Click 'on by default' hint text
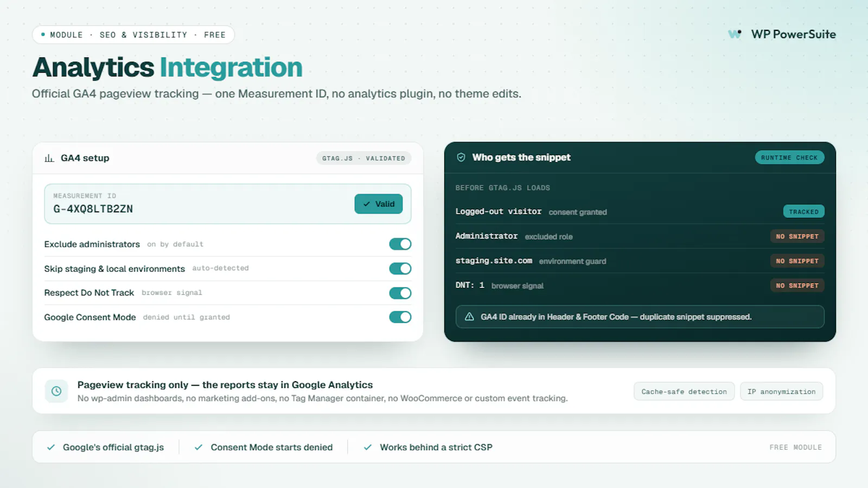868x488 pixels. click(175, 245)
